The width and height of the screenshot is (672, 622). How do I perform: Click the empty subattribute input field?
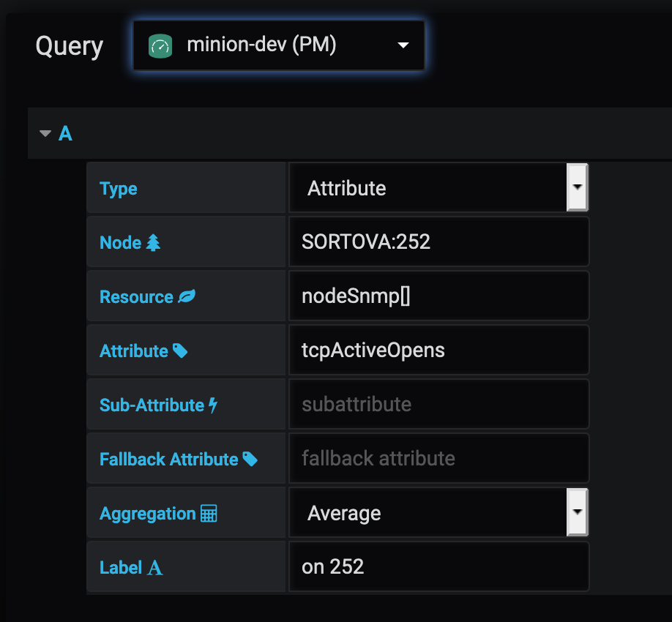pyautogui.click(x=439, y=404)
